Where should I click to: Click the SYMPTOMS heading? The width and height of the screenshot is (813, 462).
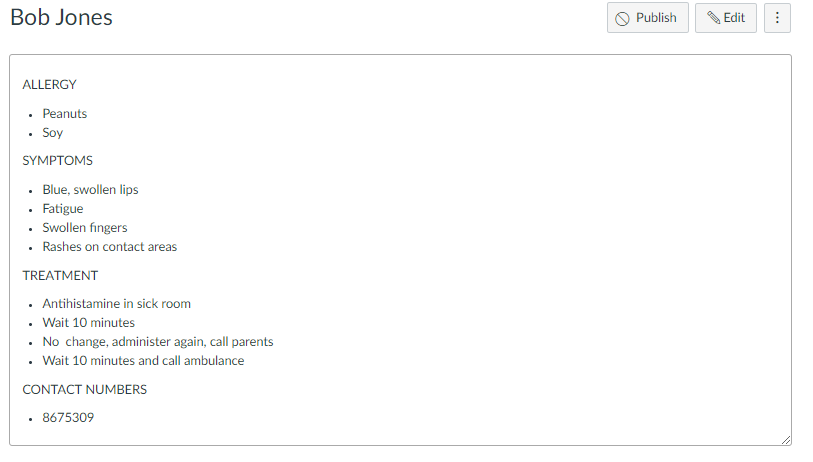(x=57, y=161)
